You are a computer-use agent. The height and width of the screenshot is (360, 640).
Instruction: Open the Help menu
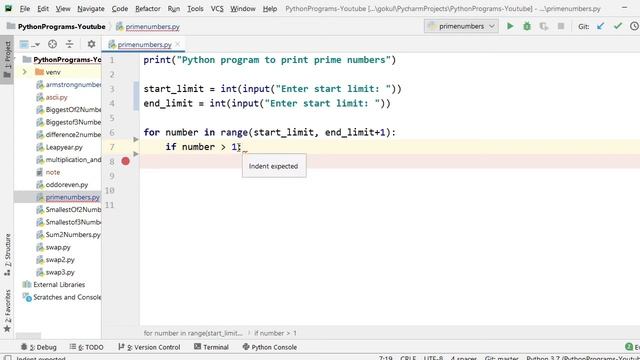click(270, 9)
